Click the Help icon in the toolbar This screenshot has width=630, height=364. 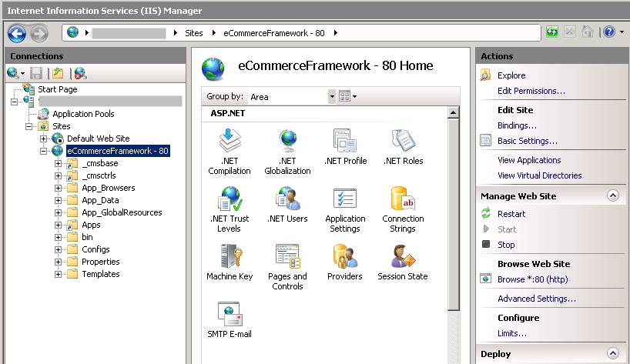pos(608,32)
